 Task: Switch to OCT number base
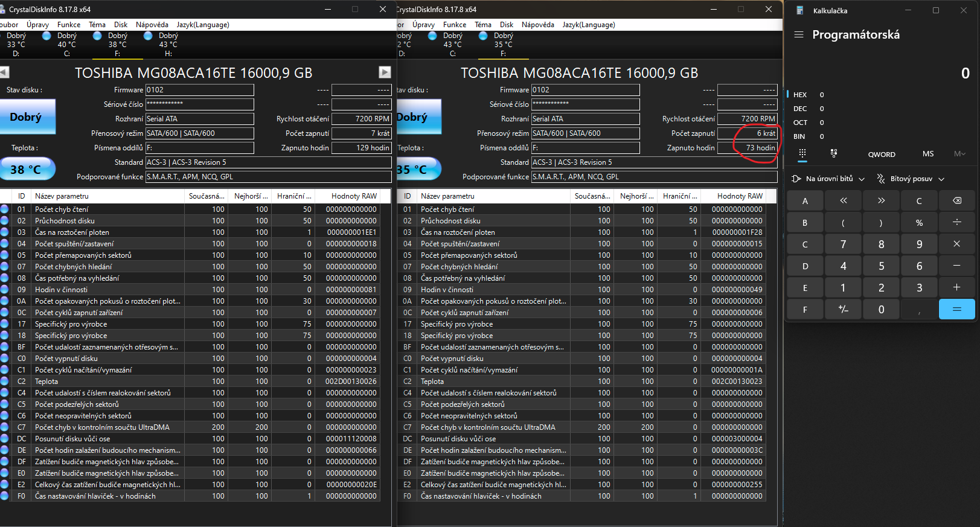[x=800, y=123]
